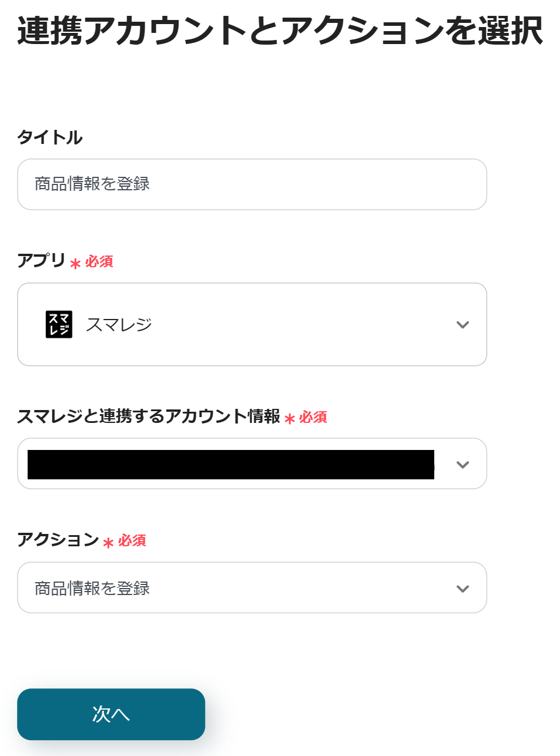This screenshot has height=756, width=560.
Task: Click 商品情報を登録 in the アクション selector
Action: coord(92,589)
